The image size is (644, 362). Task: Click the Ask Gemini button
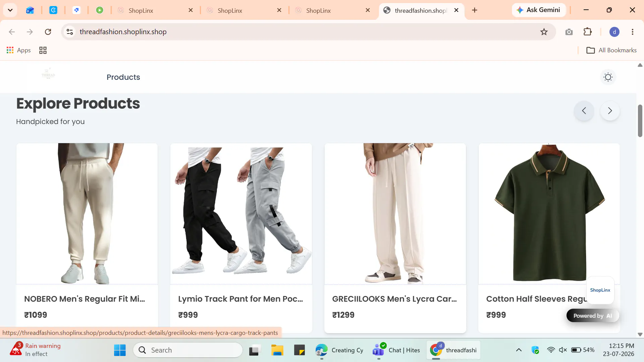[539, 10]
